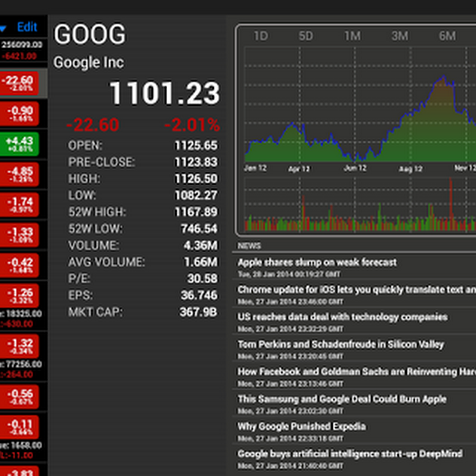Screen dimensions: 476x476
Task: Tap the LOW value 1082.27
Action: (196, 196)
